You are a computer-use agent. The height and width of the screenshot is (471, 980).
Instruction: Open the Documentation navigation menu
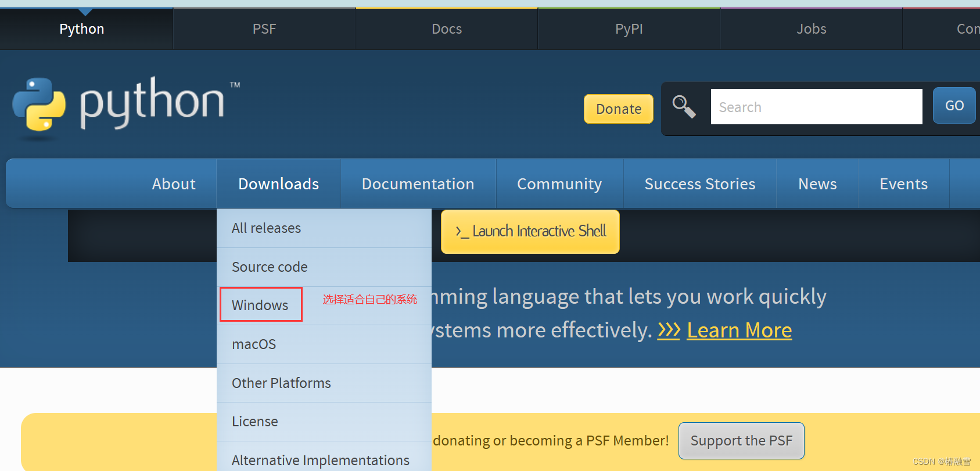(418, 184)
